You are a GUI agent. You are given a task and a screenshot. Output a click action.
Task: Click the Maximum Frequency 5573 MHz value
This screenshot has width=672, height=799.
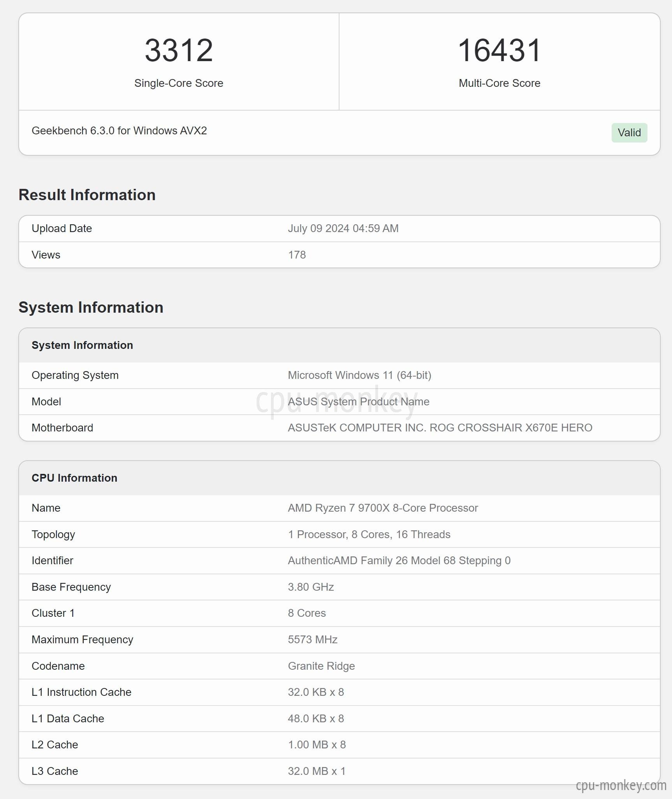(x=313, y=640)
